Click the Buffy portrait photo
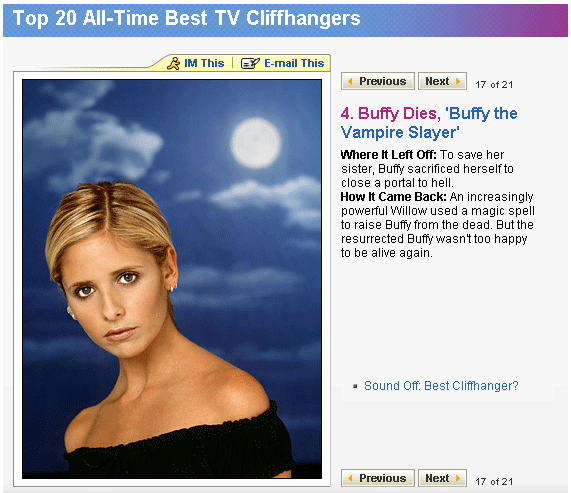 (x=172, y=279)
